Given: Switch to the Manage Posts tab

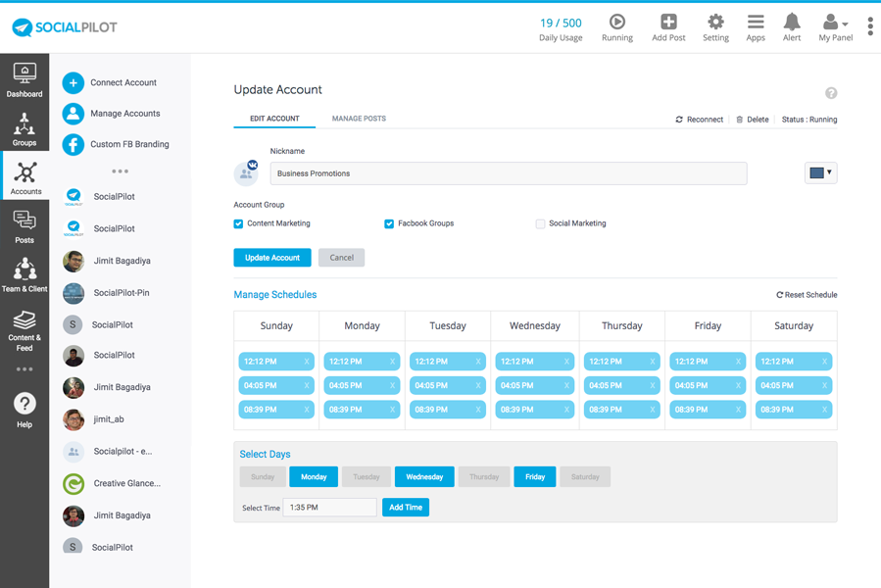Looking at the screenshot, I should [359, 119].
